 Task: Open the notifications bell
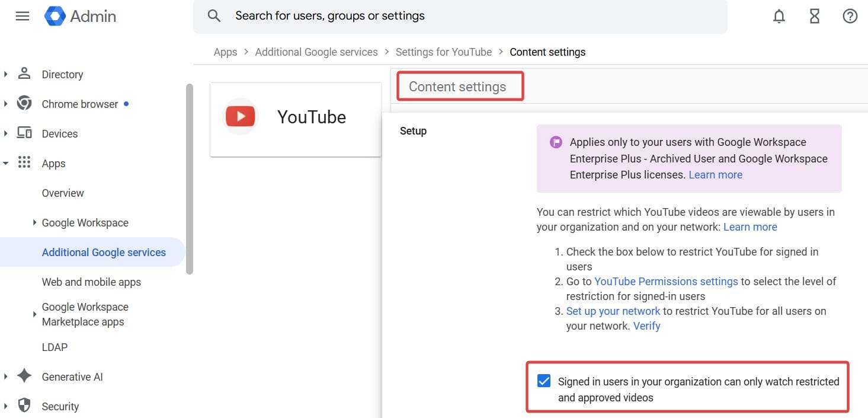pos(779,17)
